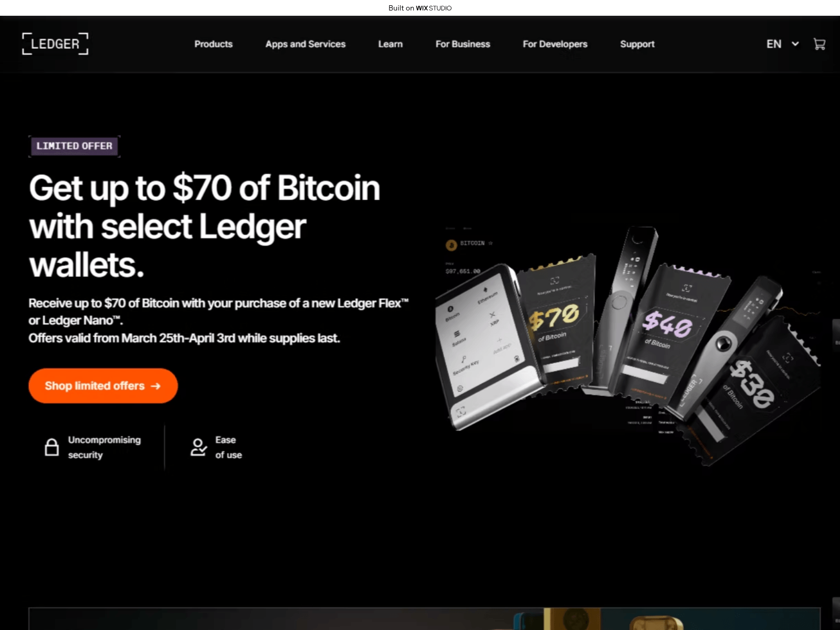This screenshot has height=630, width=840.
Task: Click the Ledger logo
Action: click(55, 44)
